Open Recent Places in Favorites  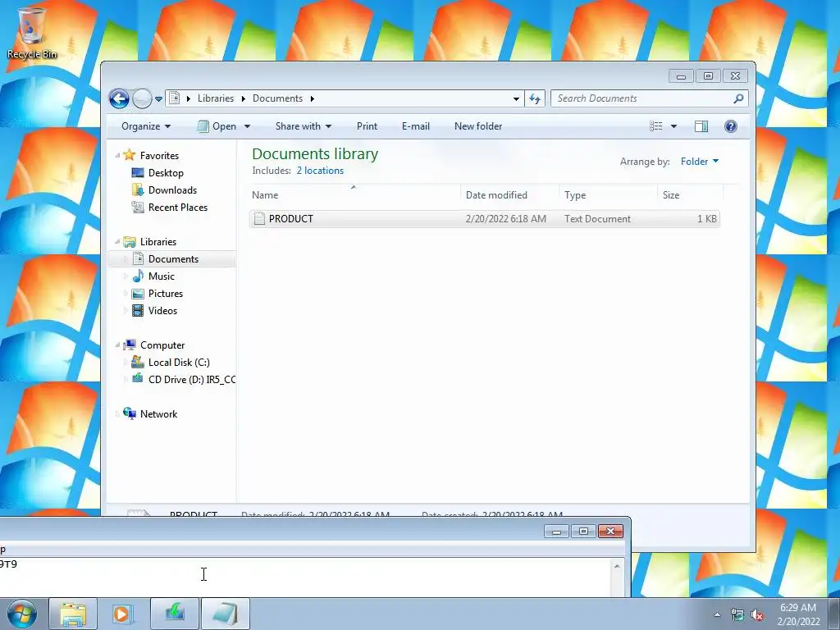pos(178,208)
